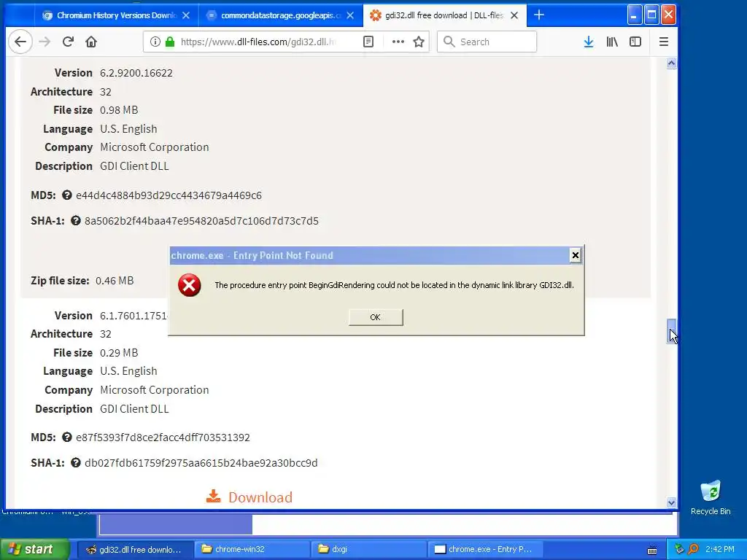747x560 pixels.
Task: Click the SHA-1 help icon for 8a5062 hash
Action: point(76,221)
